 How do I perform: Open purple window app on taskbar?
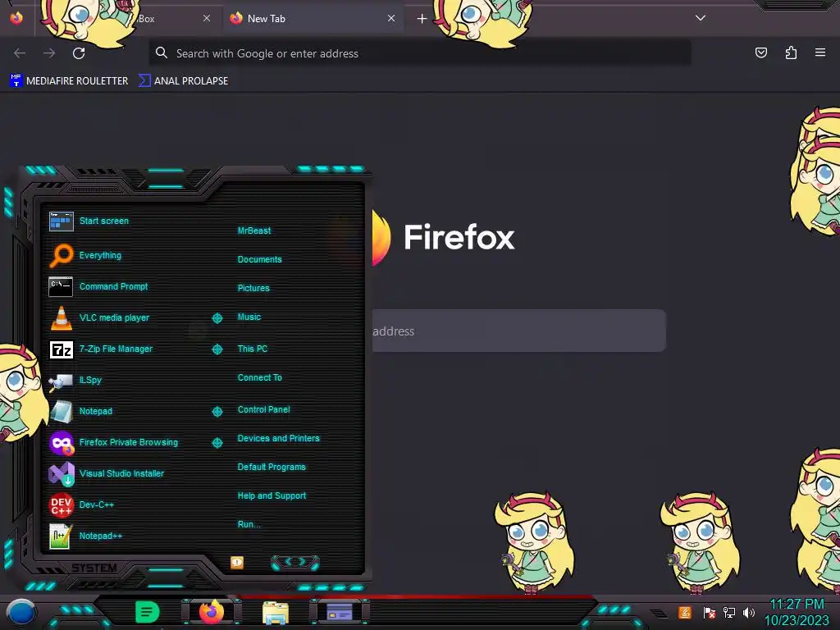340,612
